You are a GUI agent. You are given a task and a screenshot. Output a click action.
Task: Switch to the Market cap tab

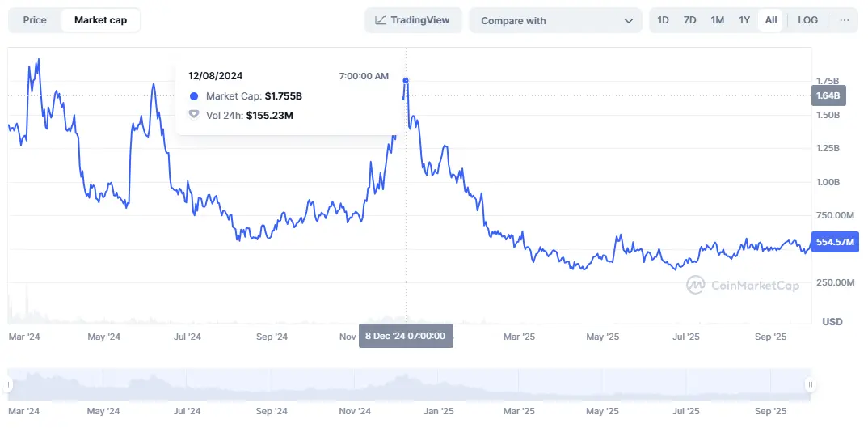pos(100,20)
